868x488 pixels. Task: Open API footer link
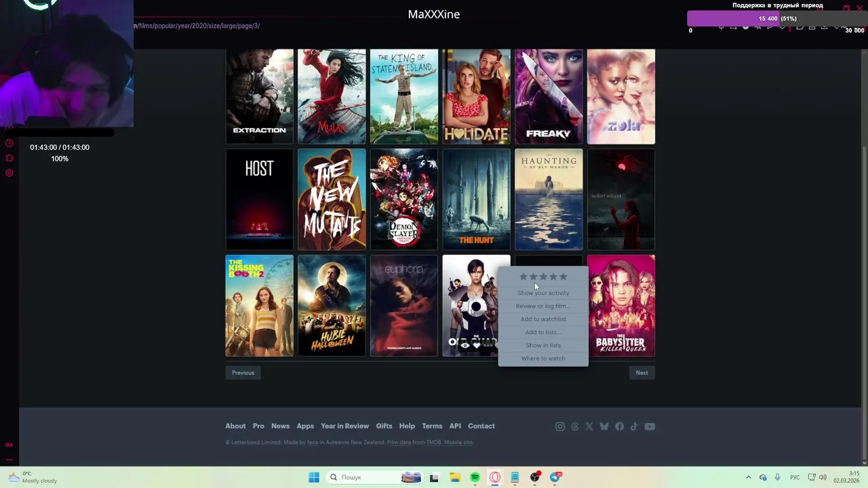pyautogui.click(x=455, y=426)
